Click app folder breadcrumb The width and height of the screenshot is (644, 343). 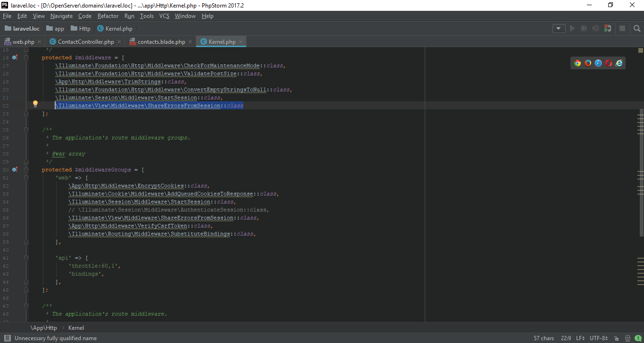(x=55, y=29)
